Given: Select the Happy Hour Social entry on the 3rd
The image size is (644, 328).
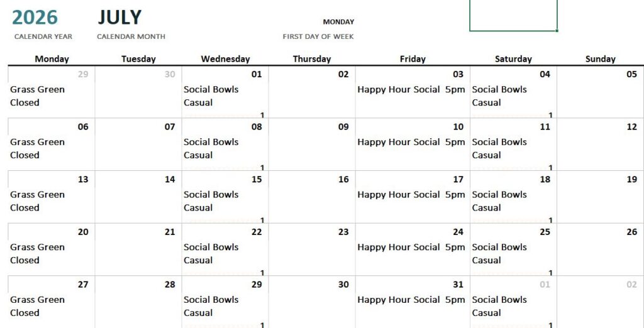Looking at the screenshot, I should tap(411, 90).
